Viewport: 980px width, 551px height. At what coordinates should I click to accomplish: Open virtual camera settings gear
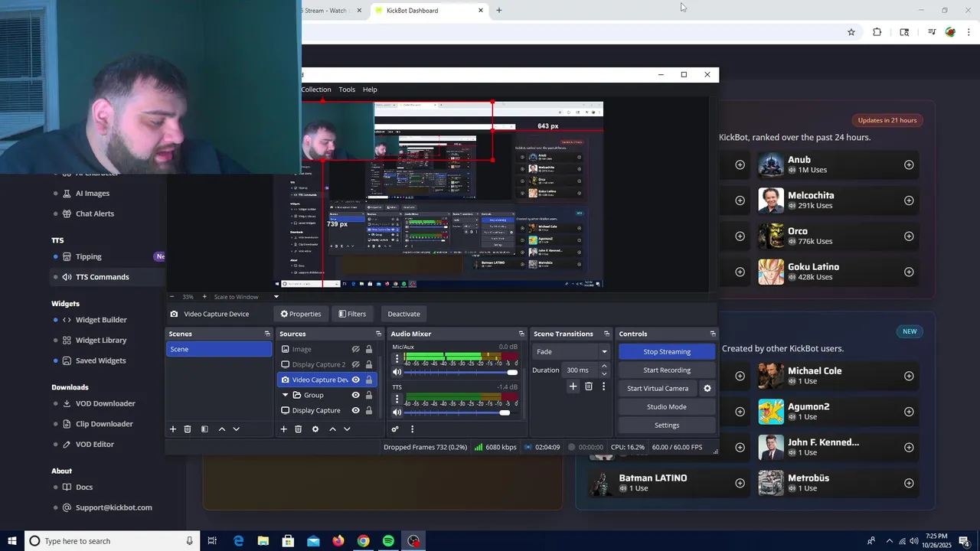click(x=707, y=388)
